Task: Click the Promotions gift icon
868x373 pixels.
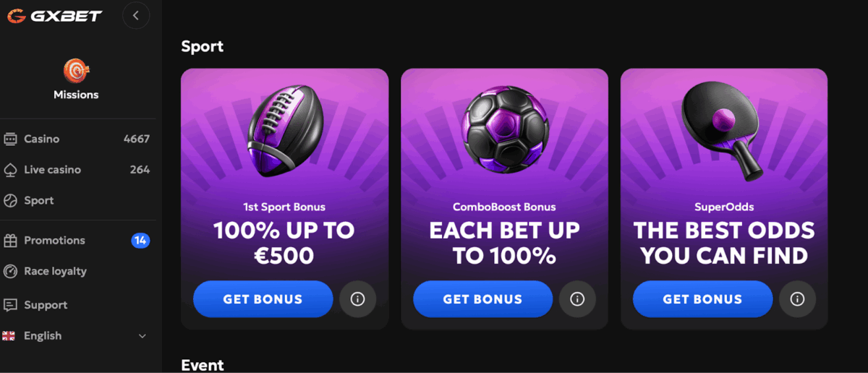Action: click(10, 241)
